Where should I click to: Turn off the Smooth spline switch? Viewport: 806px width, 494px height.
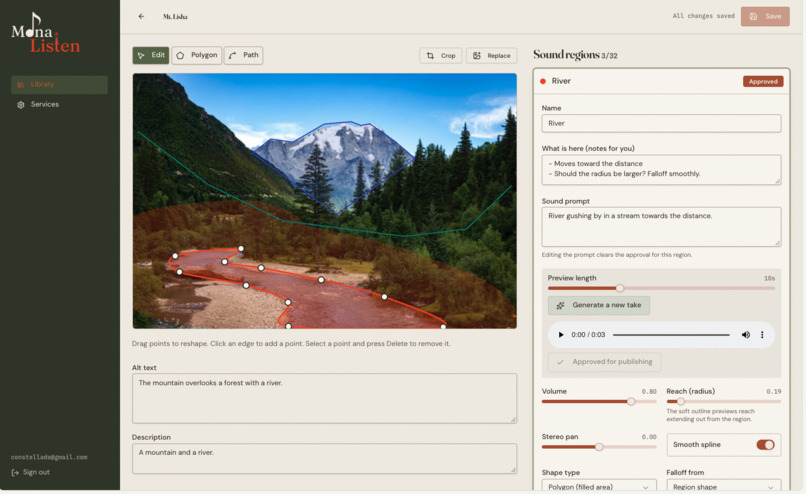[x=765, y=445]
